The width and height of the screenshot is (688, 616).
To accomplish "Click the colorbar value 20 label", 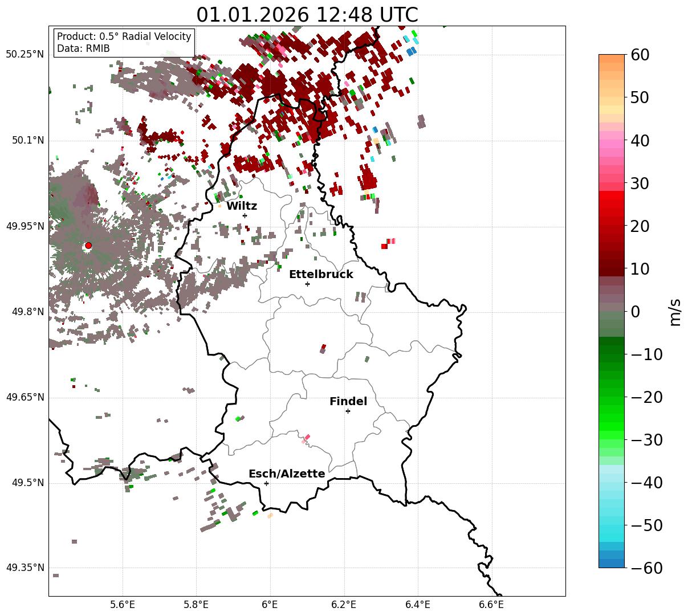I will 638,226.
